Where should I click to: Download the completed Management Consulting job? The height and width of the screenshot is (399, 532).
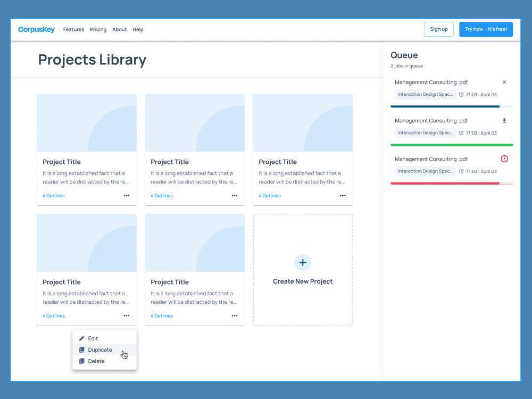[504, 120]
